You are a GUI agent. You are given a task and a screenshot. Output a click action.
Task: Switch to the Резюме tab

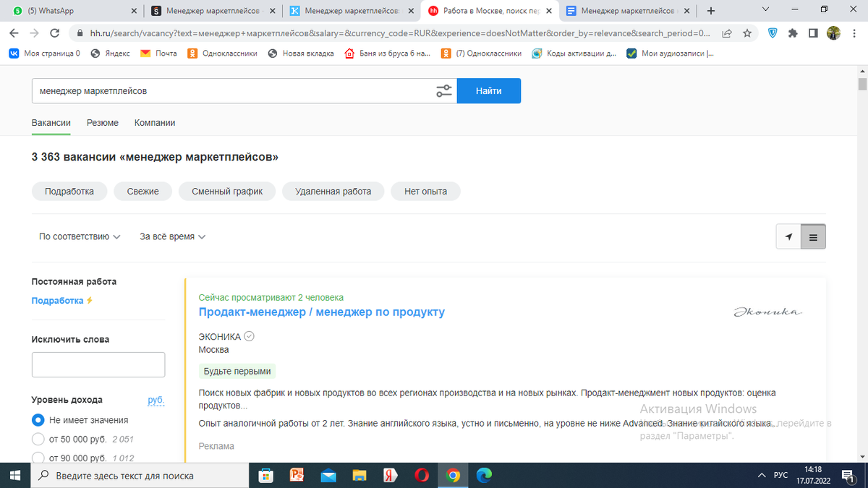point(103,123)
